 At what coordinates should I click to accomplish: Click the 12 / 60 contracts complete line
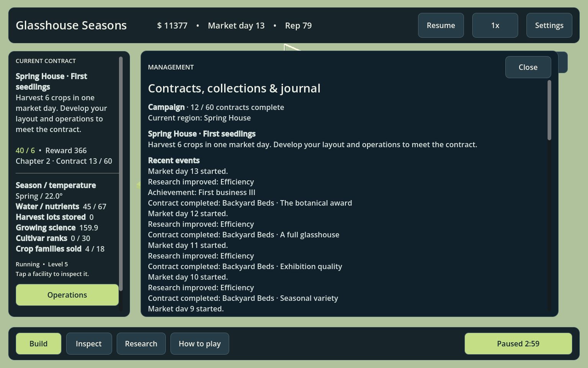pyautogui.click(x=216, y=107)
